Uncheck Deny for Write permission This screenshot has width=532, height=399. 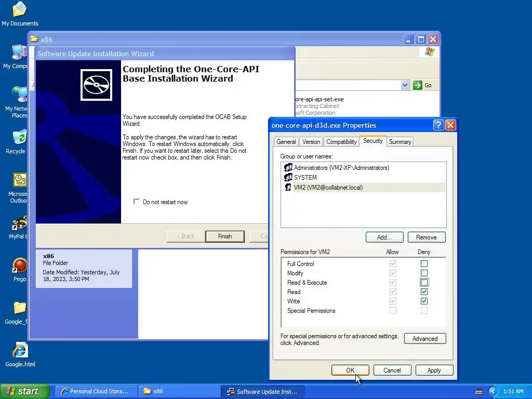pos(424,301)
